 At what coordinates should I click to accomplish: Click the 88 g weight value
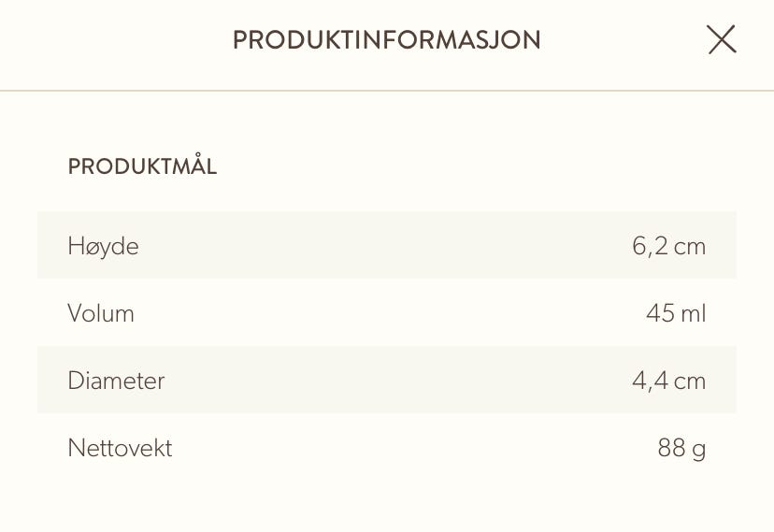[681, 449]
